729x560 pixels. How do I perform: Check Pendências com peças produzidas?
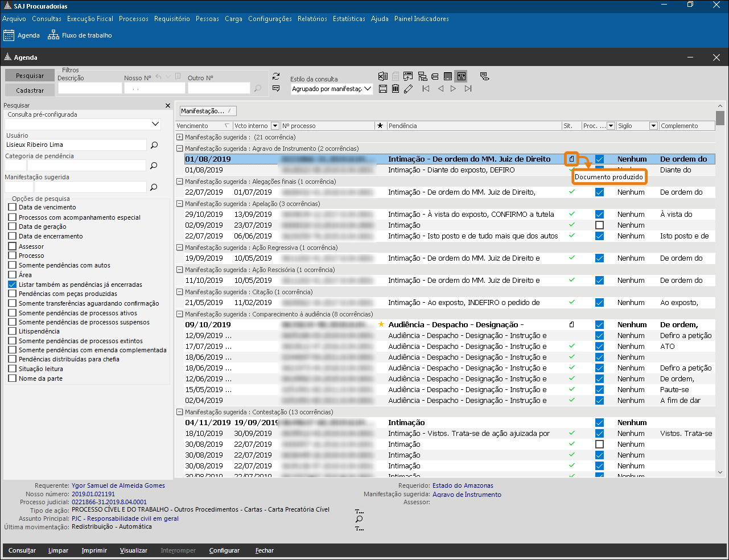pyautogui.click(x=13, y=294)
